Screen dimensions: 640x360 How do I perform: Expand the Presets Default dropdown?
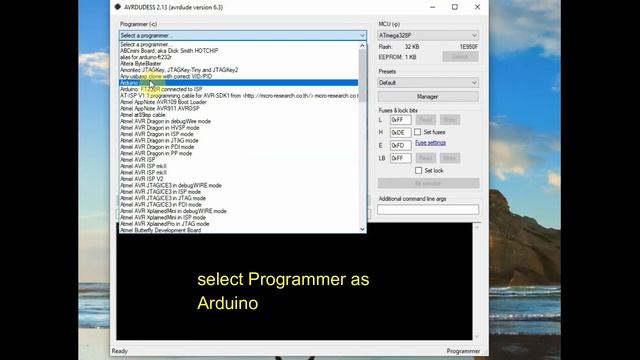(428, 83)
